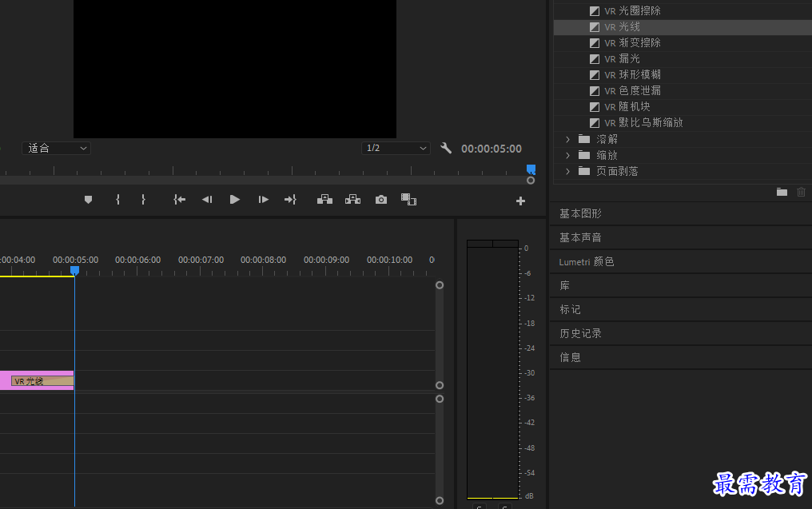Click the VR 随机块 effect icon

pyautogui.click(x=595, y=107)
